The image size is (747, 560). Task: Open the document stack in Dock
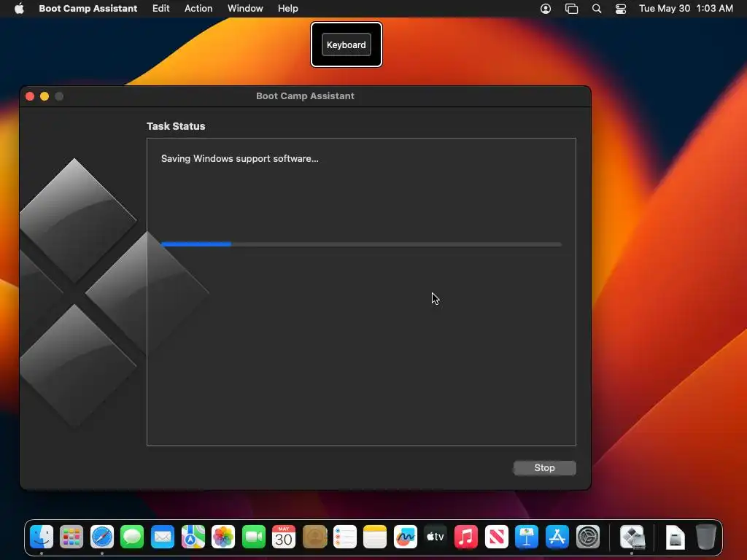(675, 537)
